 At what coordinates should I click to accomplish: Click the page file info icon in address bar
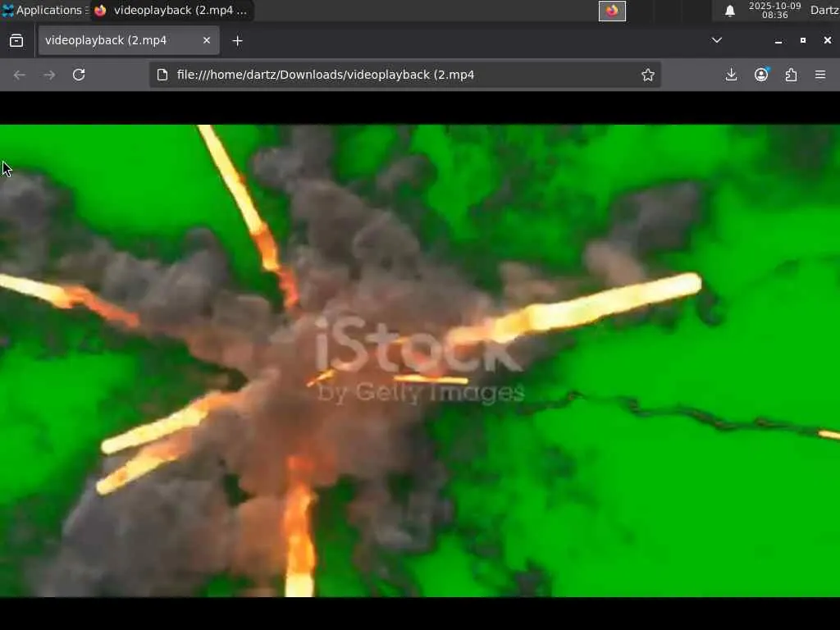(162, 75)
